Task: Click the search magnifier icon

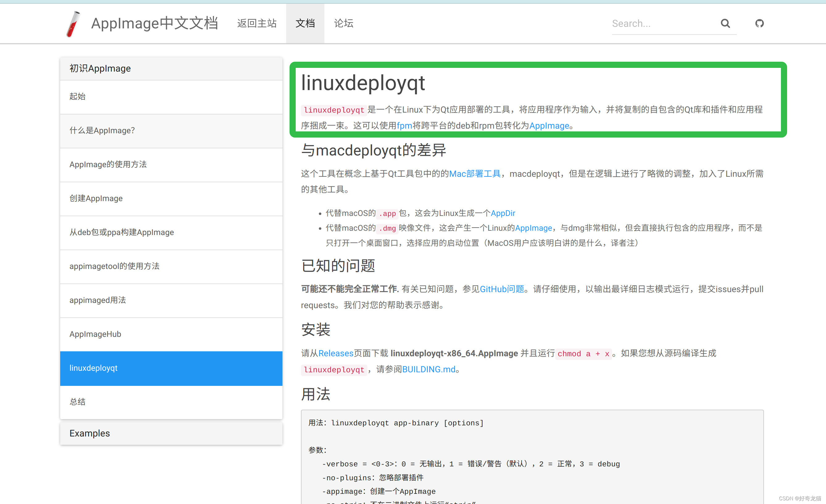Action: click(x=725, y=23)
